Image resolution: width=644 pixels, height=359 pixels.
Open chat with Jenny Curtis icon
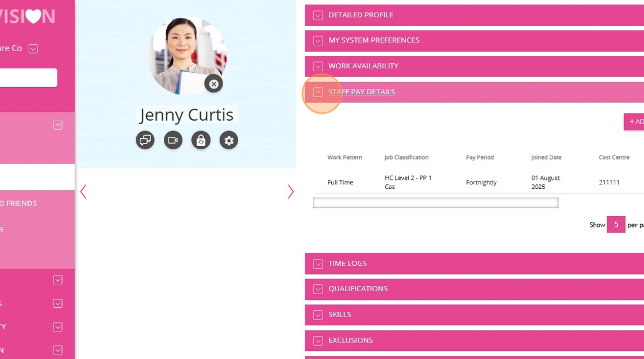pos(145,140)
